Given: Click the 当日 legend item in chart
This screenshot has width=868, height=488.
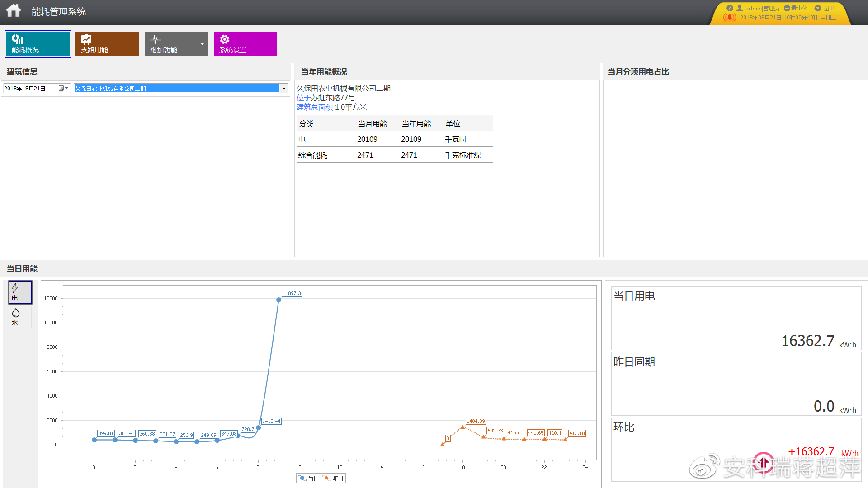Looking at the screenshot, I should tap(309, 478).
